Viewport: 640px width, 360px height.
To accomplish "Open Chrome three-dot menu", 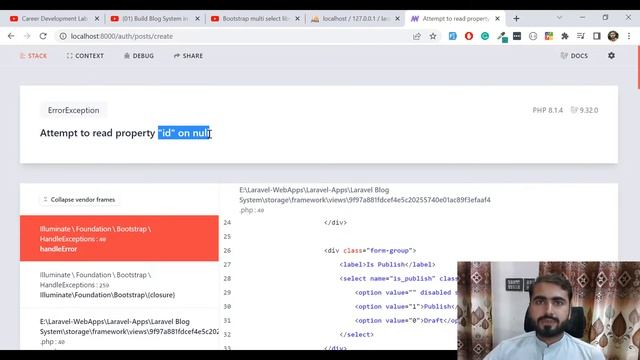I will point(629,36).
